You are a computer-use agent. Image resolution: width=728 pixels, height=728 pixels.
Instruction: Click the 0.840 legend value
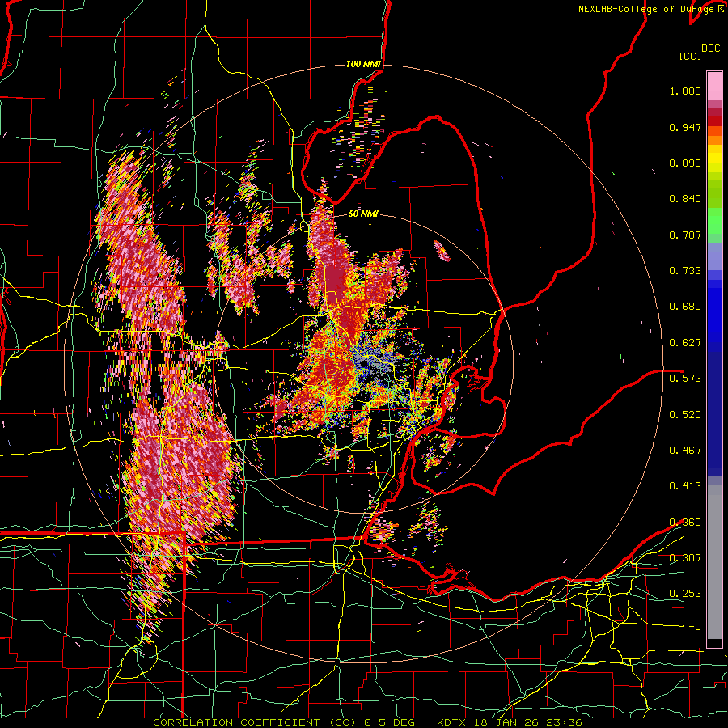[x=685, y=199]
